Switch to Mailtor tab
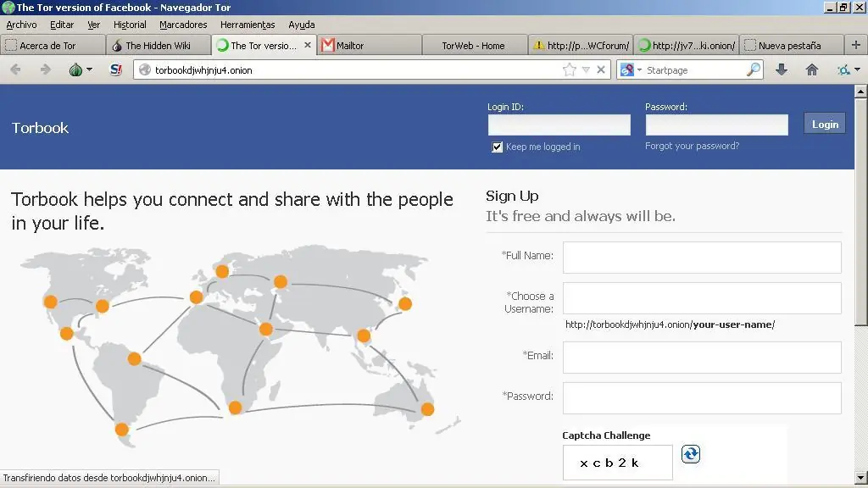This screenshot has width=868, height=488. pyautogui.click(x=370, y=46)
